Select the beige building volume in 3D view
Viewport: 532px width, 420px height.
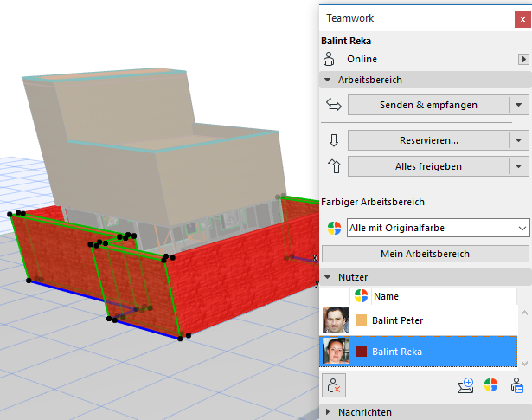point(152,146)
